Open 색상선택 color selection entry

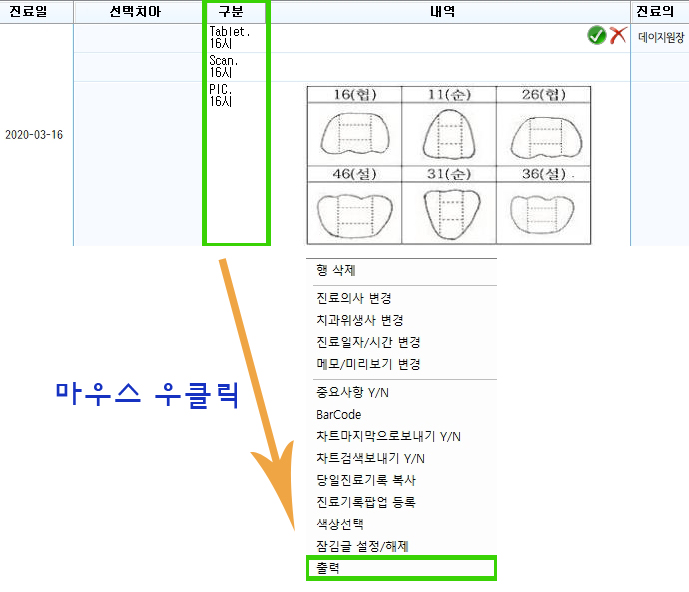tap(340, 524)
